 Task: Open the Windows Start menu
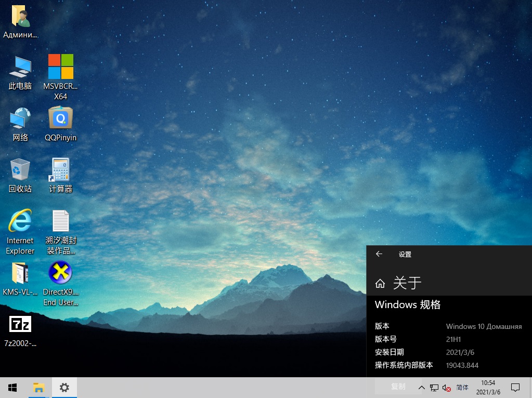12,388
